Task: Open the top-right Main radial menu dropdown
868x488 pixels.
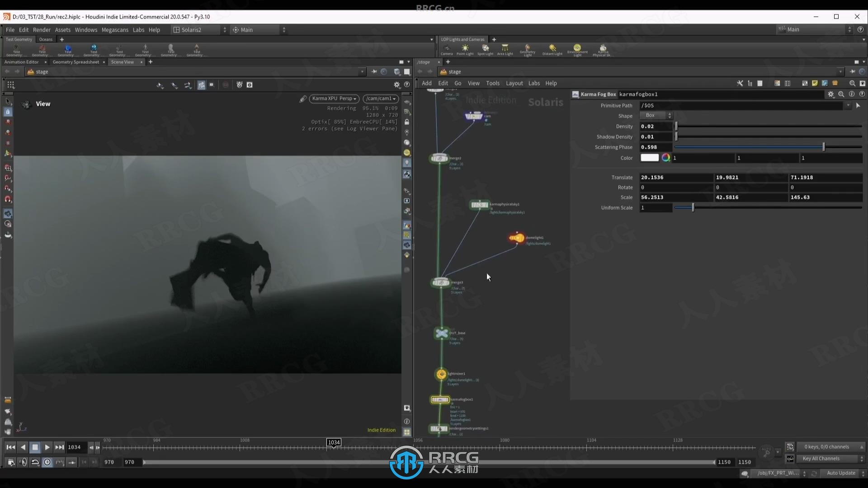Action: pos(815,29)
